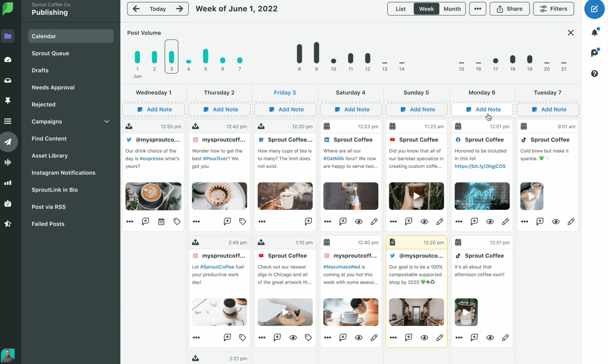608x364 pixels.
Task: Open the star reviews sidebar icon
Action: (x=8, y=224)
